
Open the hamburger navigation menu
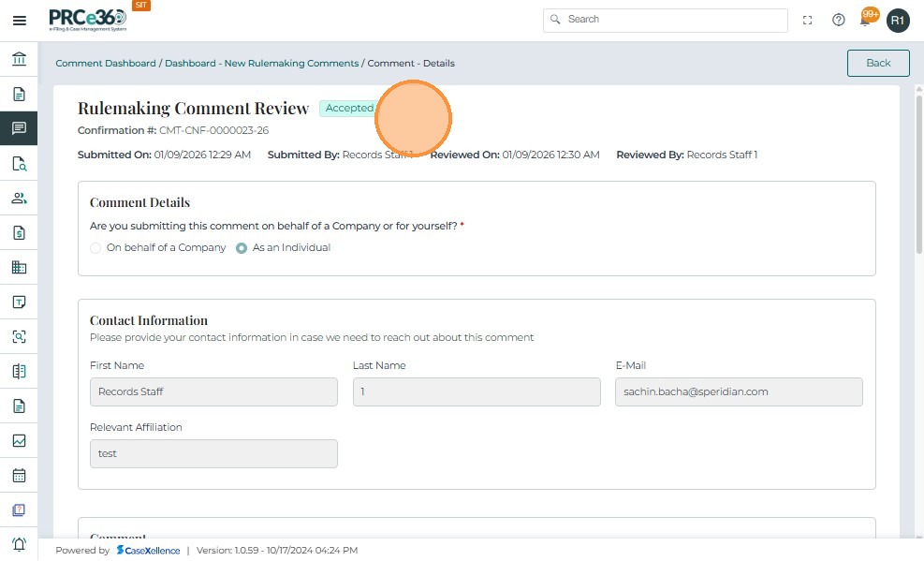(19, 21)
